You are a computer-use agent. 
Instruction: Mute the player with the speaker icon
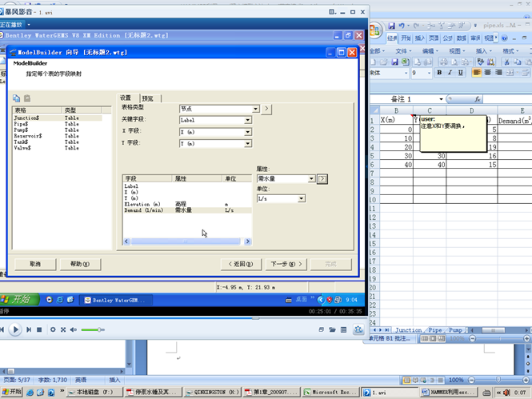pos(74,329)
